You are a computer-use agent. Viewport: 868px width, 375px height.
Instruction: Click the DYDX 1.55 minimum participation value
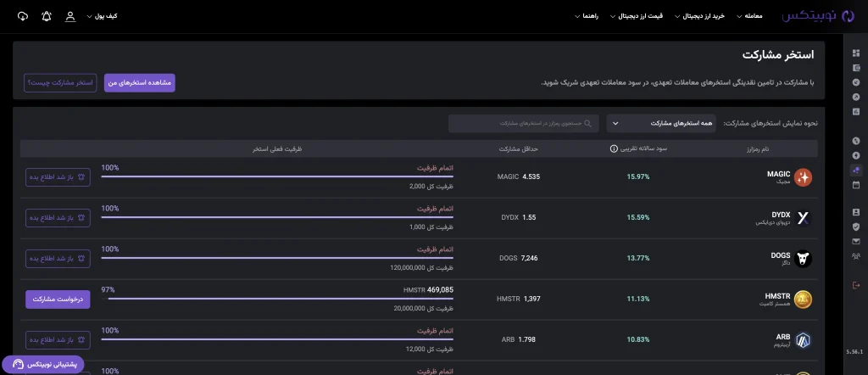[519, 218]
